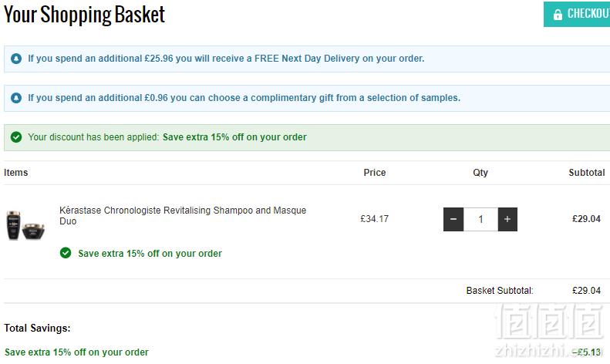Click the bell icon in the complimentary gift notice
The width and height of the screenshot is (610, 364).
pyautogui.click(x=16, y=98)
